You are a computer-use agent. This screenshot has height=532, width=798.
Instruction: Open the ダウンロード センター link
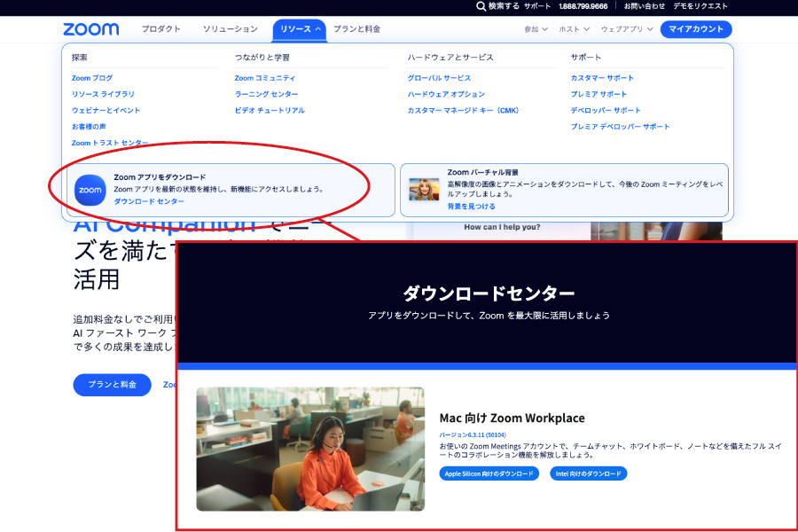coord(149,201)
